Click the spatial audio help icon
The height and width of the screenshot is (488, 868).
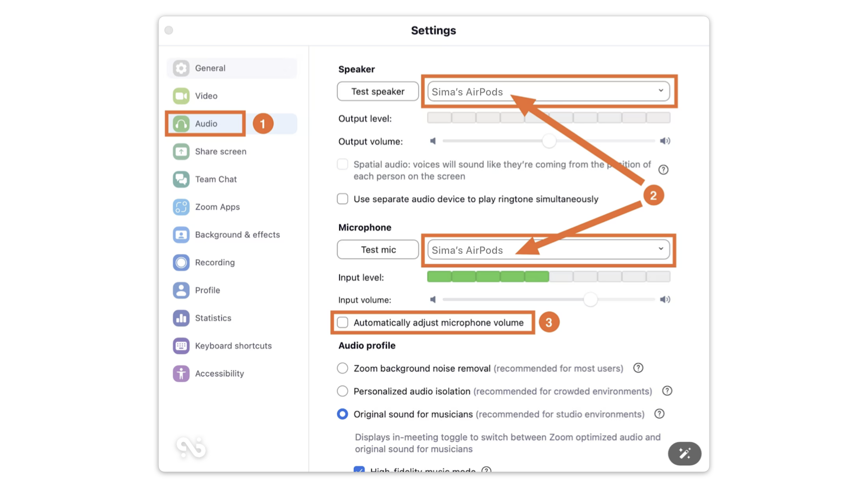[663, 170]
